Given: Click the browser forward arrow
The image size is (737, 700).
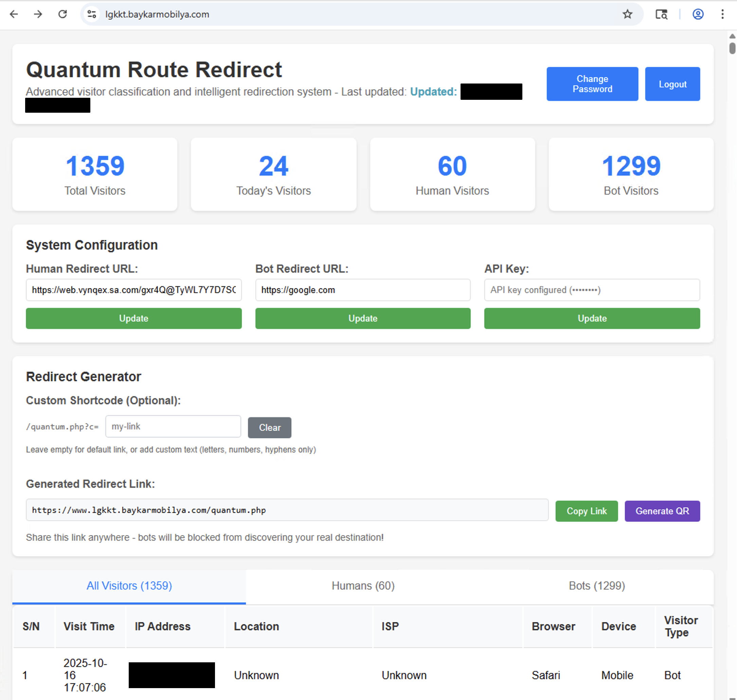Looking at the screenshot, I should 38,14.
